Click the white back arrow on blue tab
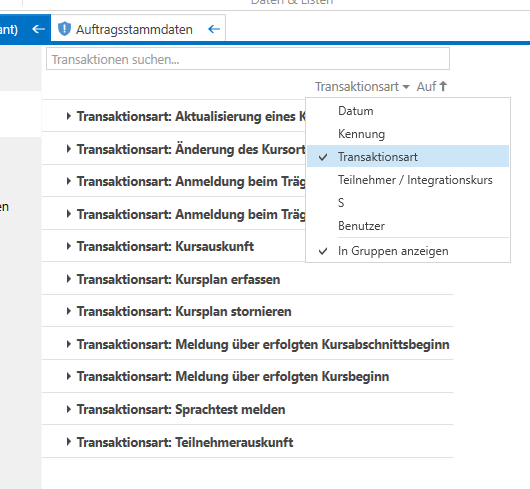 [39, 29]
